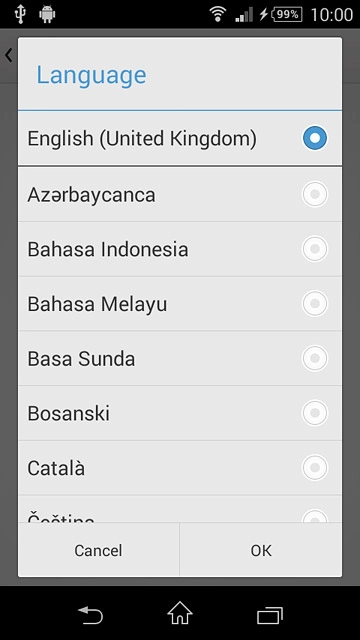Tap the 10:00 clock in status bar
Viewport: 360px width, 640px height.
332,15
